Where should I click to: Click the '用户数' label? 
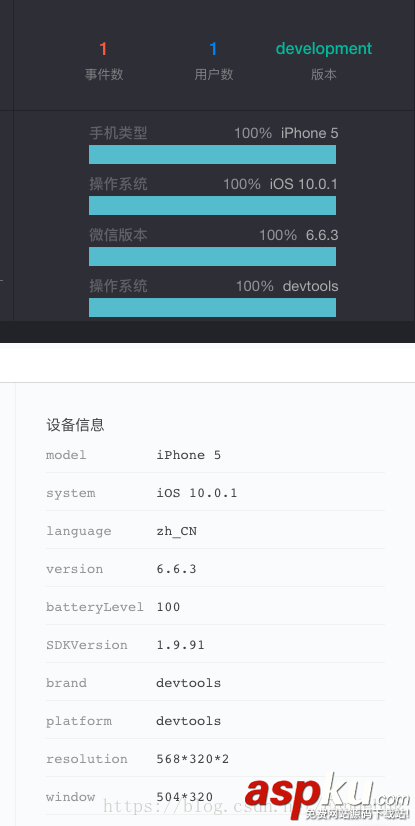click(214, 74)
